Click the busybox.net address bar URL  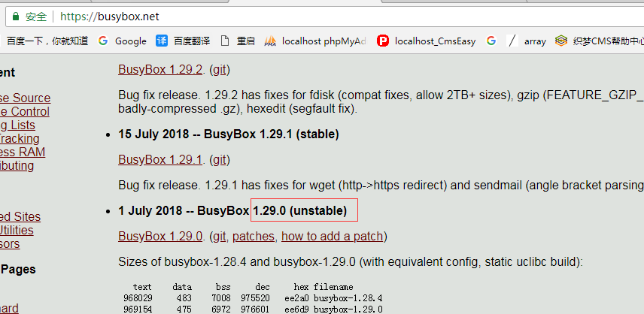tap(110, 17)
